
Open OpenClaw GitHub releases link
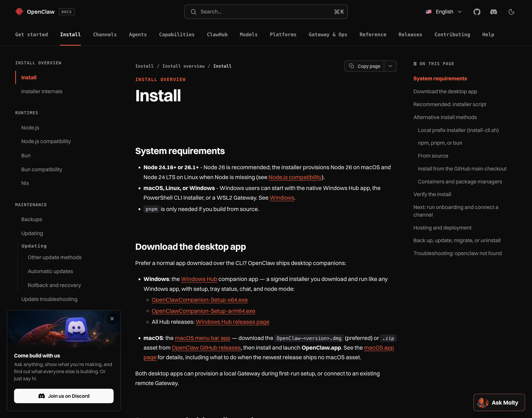coord(206,348)
